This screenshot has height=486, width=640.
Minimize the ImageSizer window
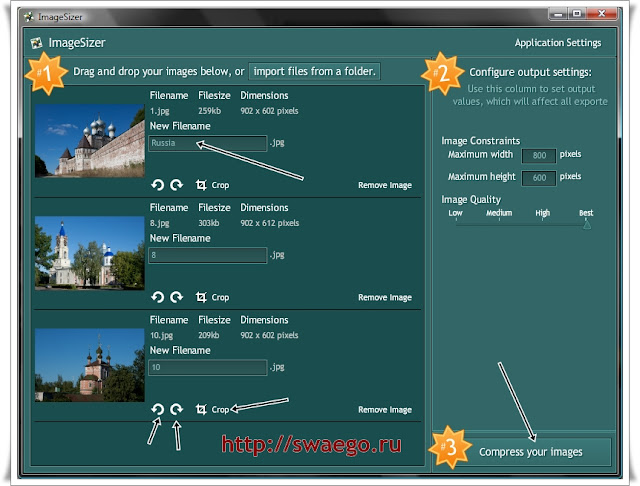pos(558,14)
